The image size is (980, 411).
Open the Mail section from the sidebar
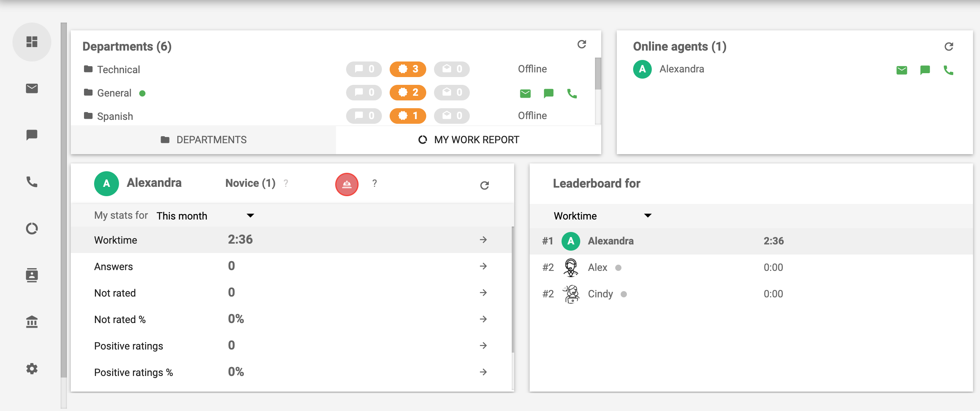point(32,88)
